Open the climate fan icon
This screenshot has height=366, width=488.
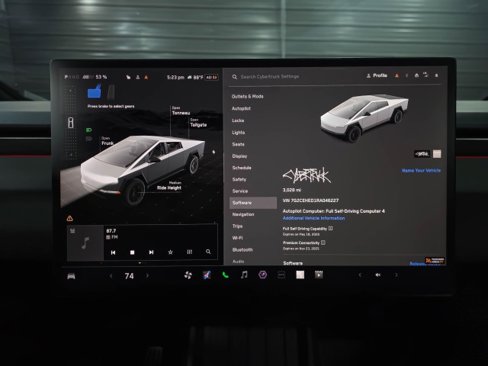coord(188,275)
